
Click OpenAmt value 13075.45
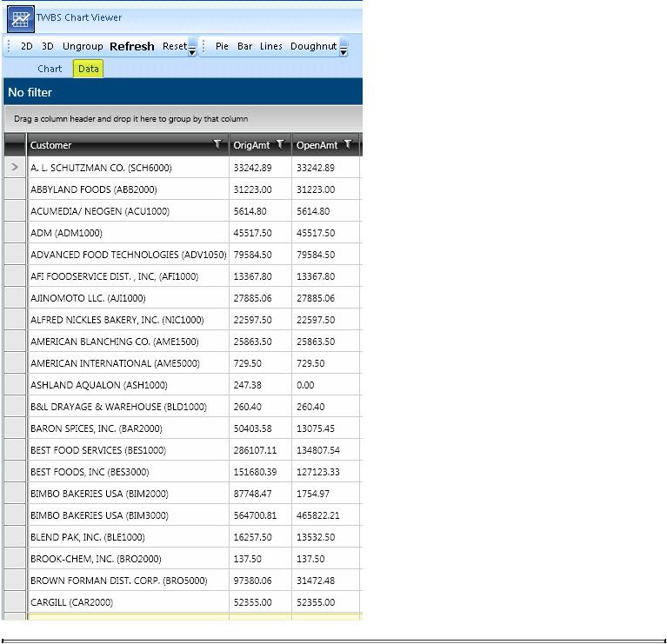click(315, 428)
